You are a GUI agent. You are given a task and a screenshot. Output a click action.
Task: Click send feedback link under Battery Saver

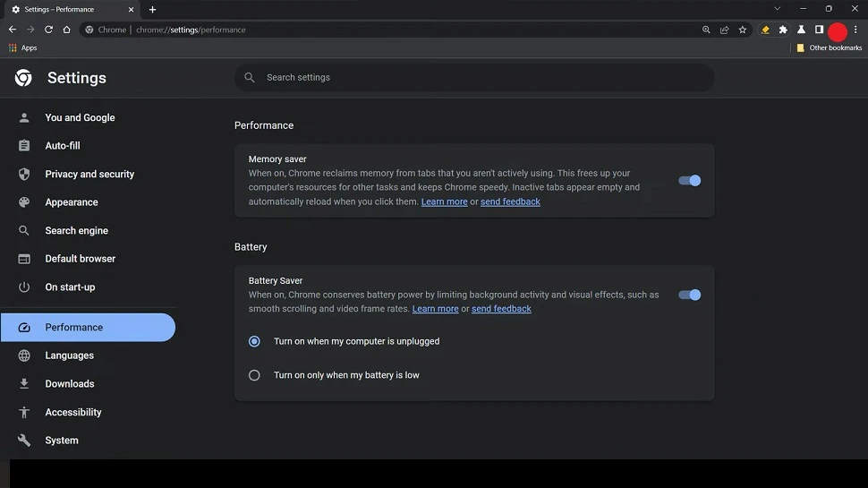(501, 309)
